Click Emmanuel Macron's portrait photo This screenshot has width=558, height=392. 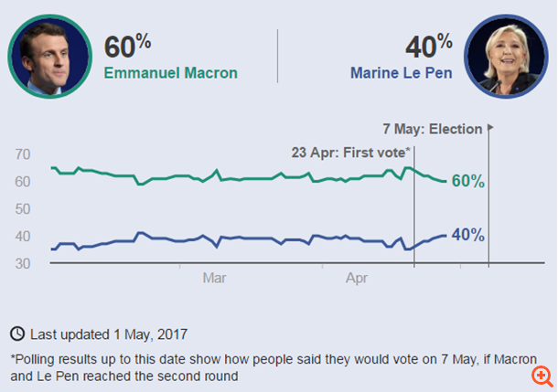tap(50, 56)
